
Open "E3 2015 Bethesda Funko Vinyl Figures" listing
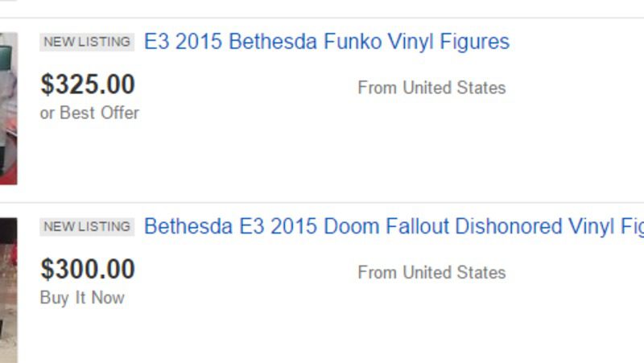(x=326, y=42)
